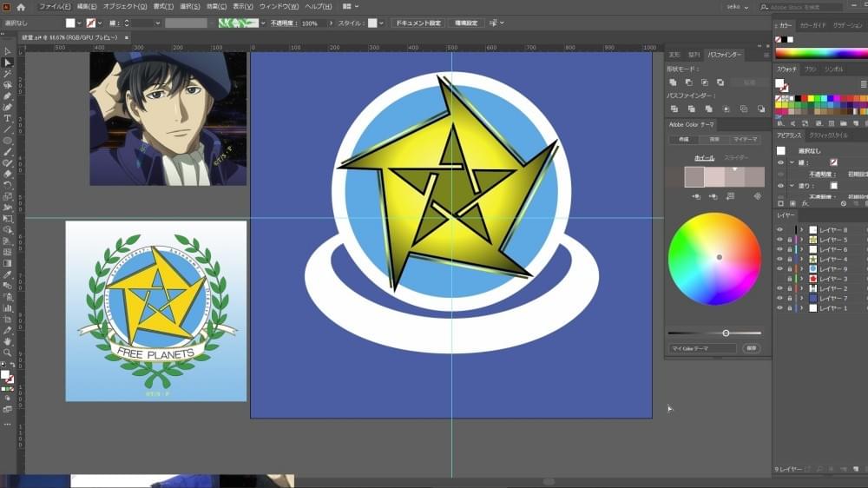868x488 pixels.
Task: Open the fill color dropdown in control bar
Action: tap(80, 23)
